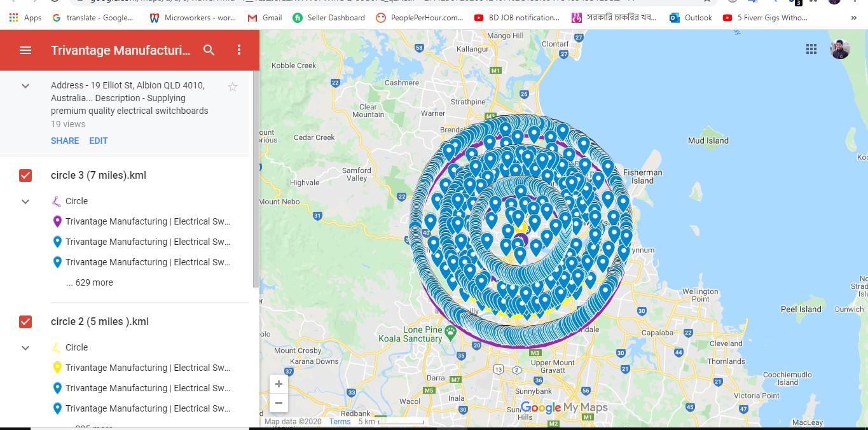
Task: Click the Circle line style icon under circle 3
Action: (58, 201)
